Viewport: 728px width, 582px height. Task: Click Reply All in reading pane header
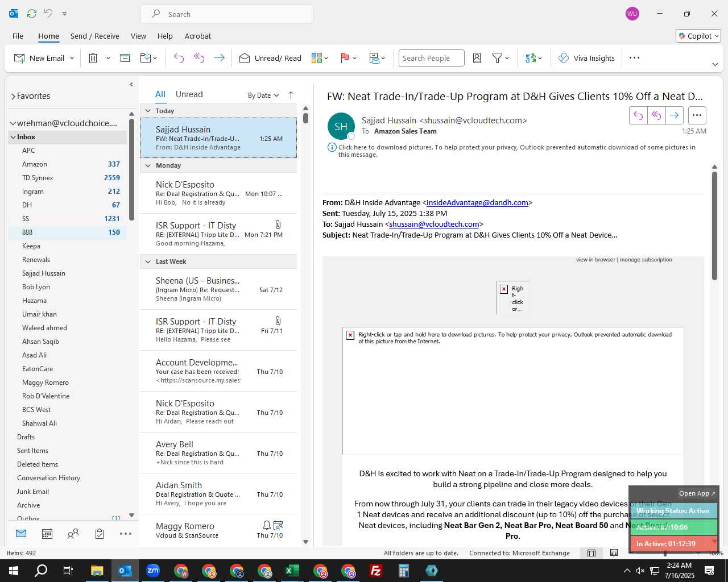coord(656,115)
